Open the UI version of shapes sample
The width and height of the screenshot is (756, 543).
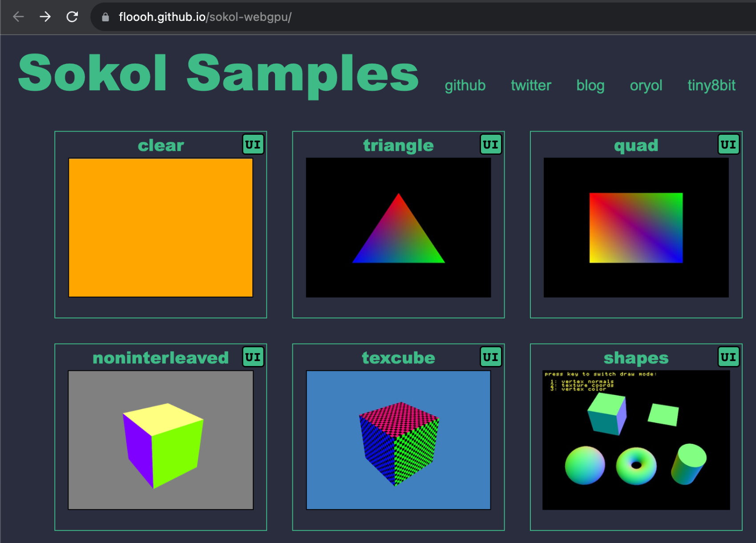tap(728, 357)
